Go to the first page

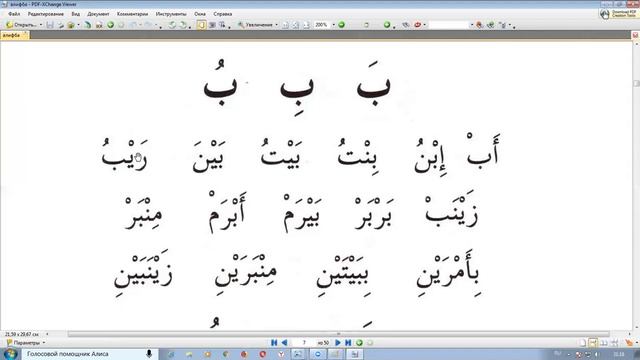click(x=274, y=343)
